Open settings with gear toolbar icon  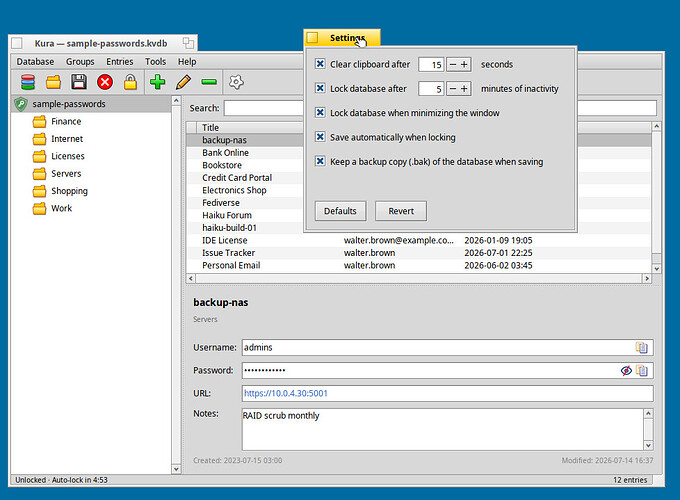tap(236, 82)
